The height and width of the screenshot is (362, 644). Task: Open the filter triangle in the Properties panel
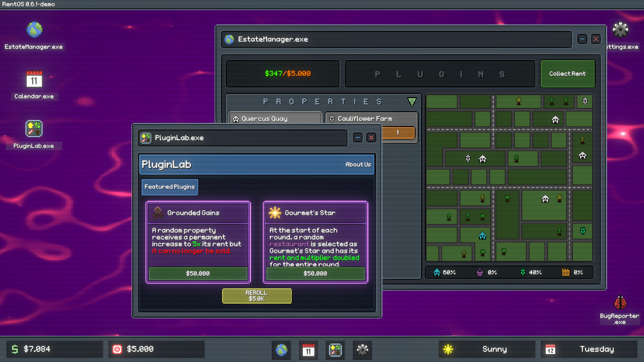(412, 102)
